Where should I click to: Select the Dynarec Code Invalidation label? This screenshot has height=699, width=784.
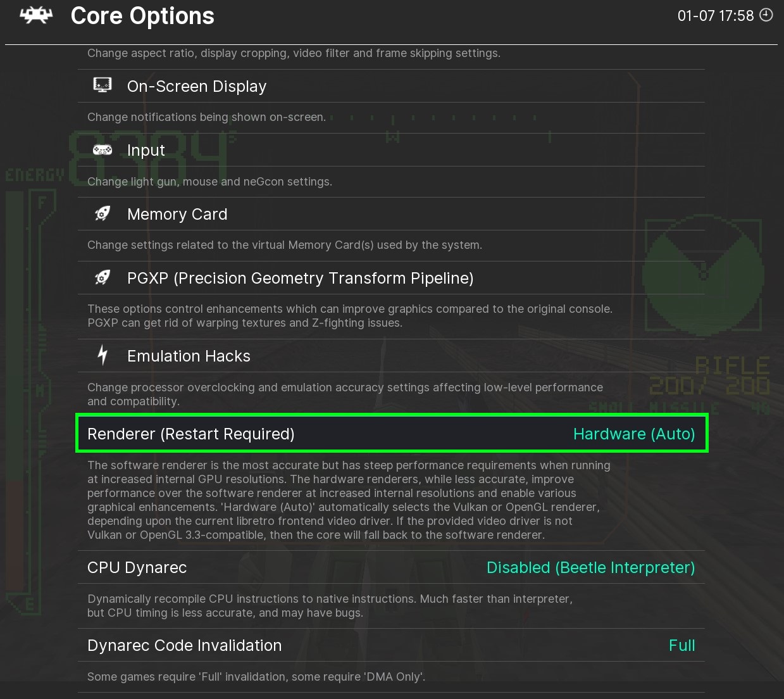[x=185, y=645]
